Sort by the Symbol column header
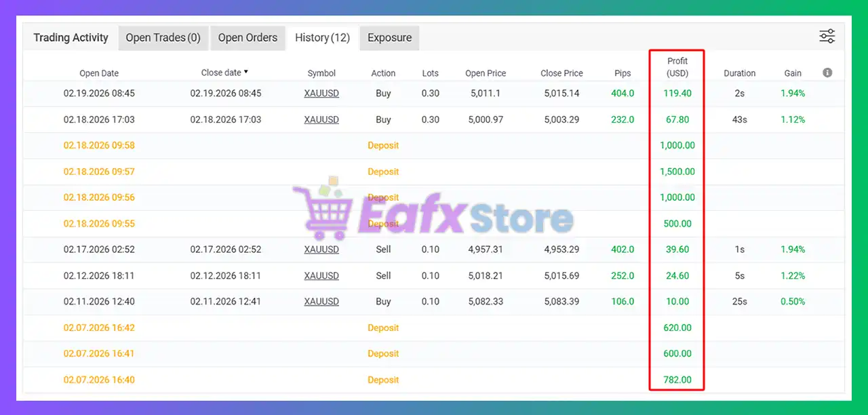Image resolution: width=868 pixels, height=415 pixels. pyautogui.click(x=321, y=73)
